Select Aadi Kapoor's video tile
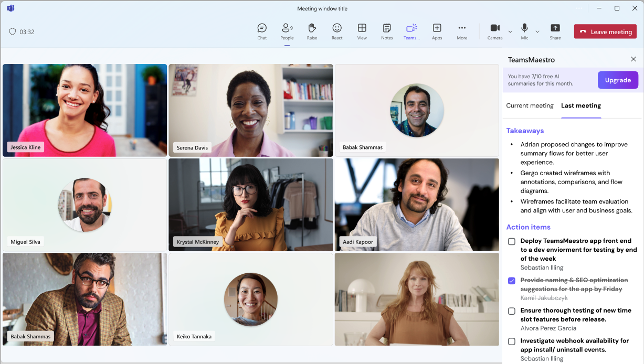The image size is (644, 364). click(417, 205)
